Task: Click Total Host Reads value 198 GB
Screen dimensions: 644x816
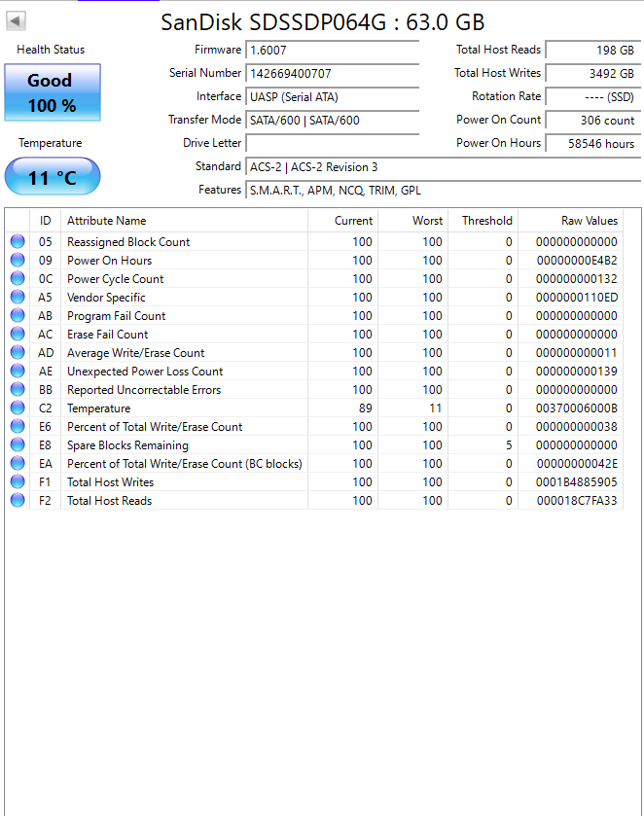Action: [x=593, y=50]
